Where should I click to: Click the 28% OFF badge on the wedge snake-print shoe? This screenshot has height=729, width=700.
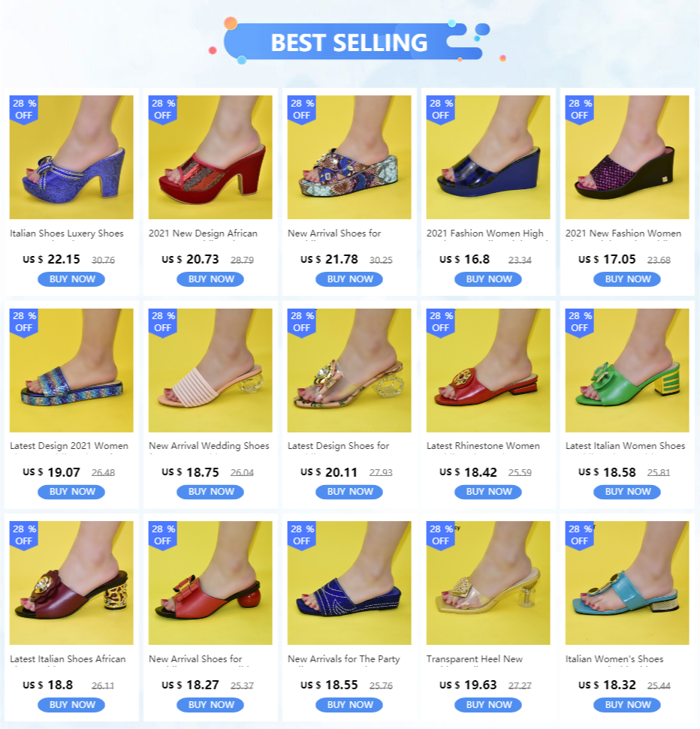tap(301, 110)
